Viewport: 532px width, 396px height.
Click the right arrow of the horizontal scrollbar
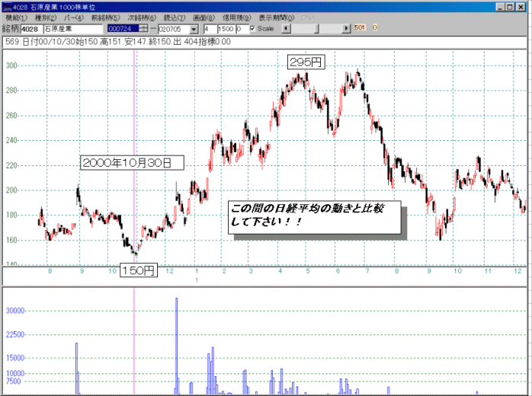pyautogui.click(x=348, y=28)
